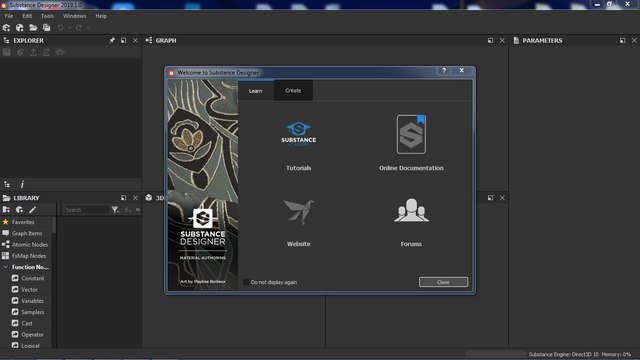Open the Tools menu

pos(47,16)
